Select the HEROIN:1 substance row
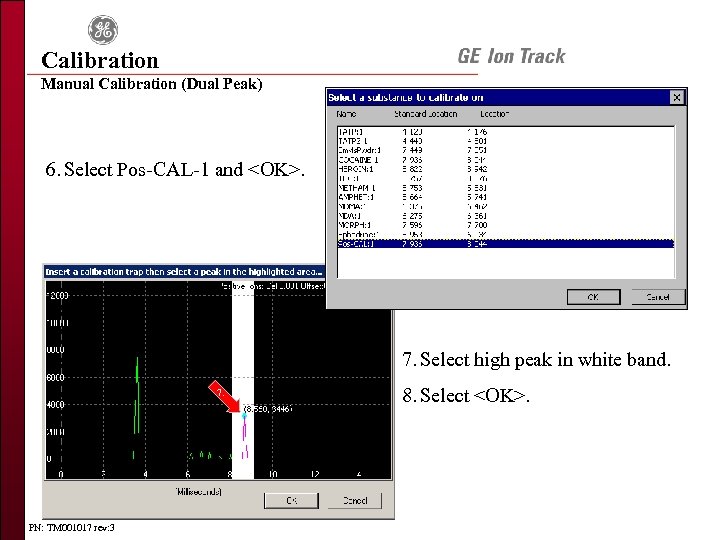The height and width of the screenshot is (540, 720). [506, 169]
